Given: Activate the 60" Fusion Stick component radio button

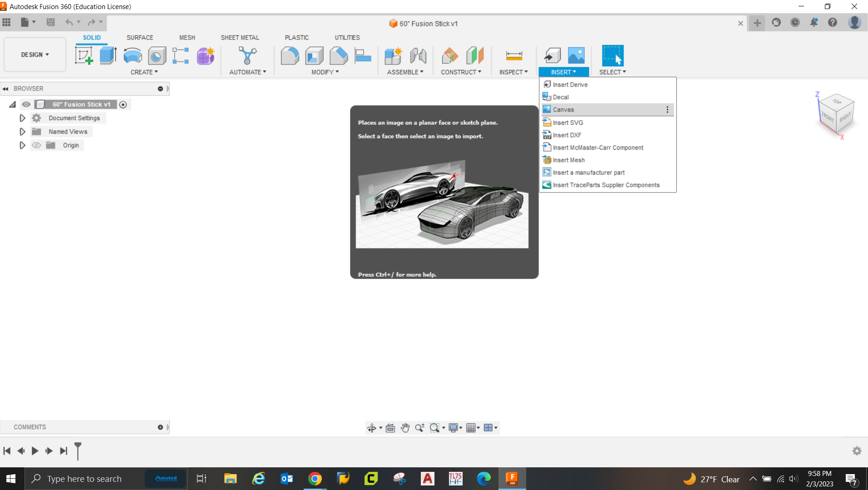Looking at the screenshot, I should click(123, 104).
